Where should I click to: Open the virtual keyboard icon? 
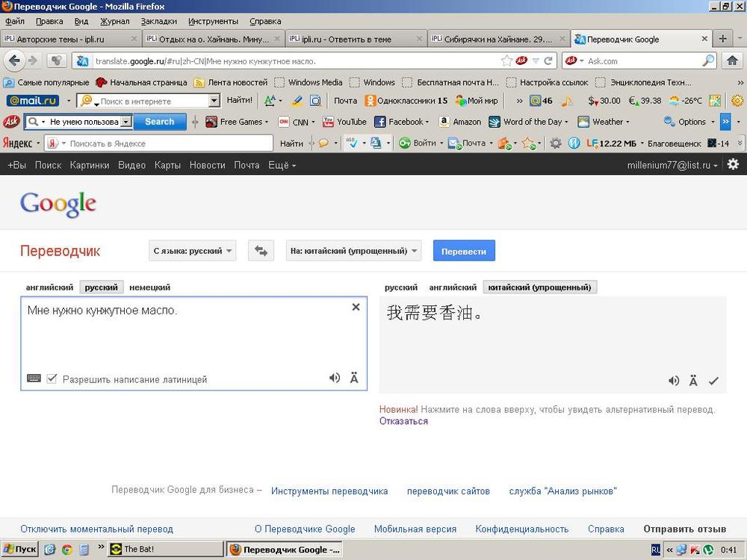34,379
